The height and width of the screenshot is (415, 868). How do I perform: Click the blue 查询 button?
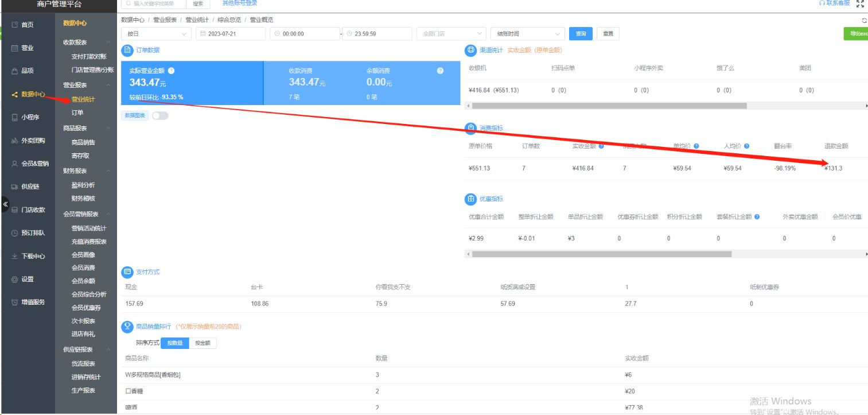[x=581, y=34]
